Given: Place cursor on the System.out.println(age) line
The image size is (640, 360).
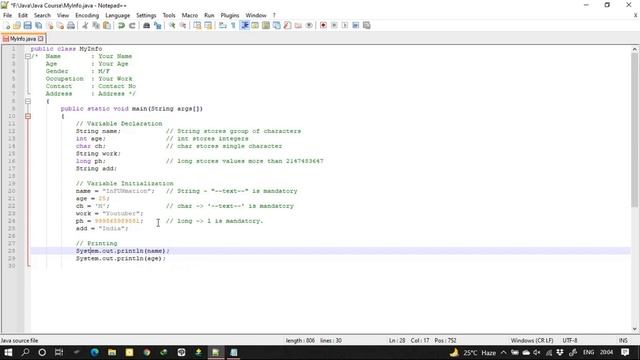Looking at the screenshot, I should 120,258.
